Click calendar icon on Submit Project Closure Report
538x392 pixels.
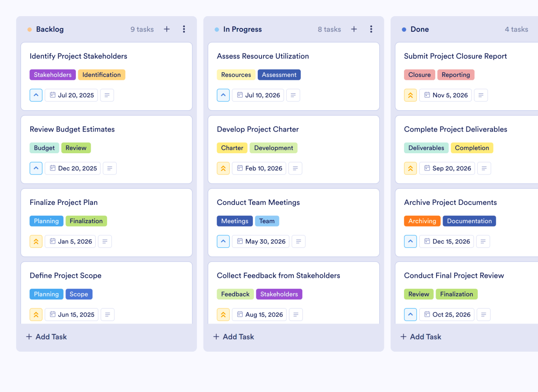pyautogui.click(x=429, y=95)
